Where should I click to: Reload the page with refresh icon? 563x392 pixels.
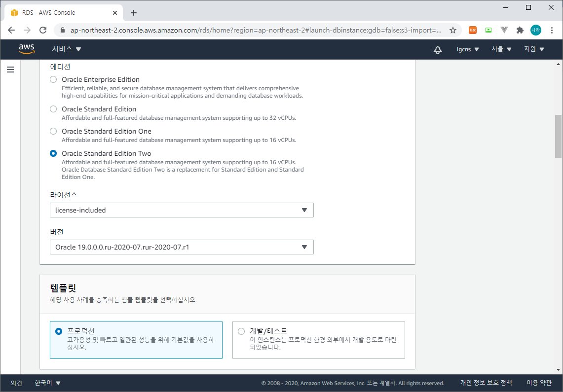coord(43,30)
